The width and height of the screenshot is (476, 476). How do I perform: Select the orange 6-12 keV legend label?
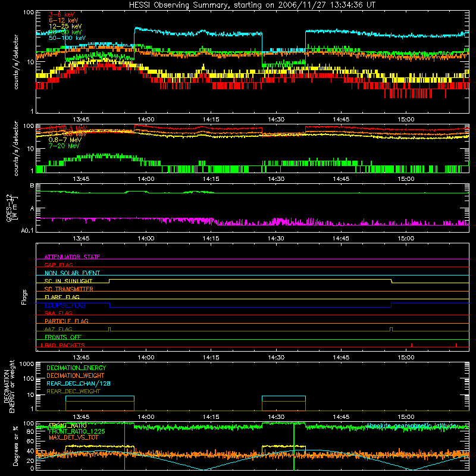tap(63, 20)
